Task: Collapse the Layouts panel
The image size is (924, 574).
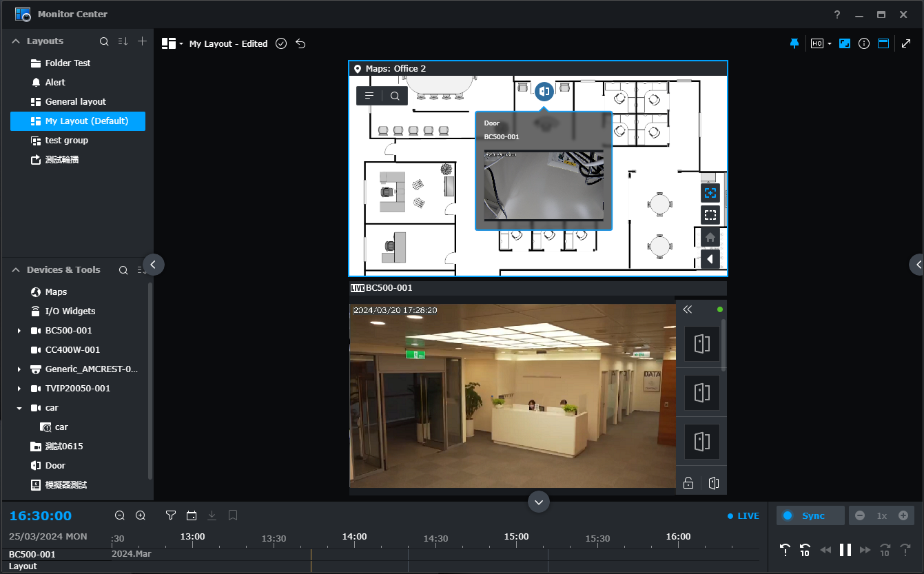Action: (15, 41)
